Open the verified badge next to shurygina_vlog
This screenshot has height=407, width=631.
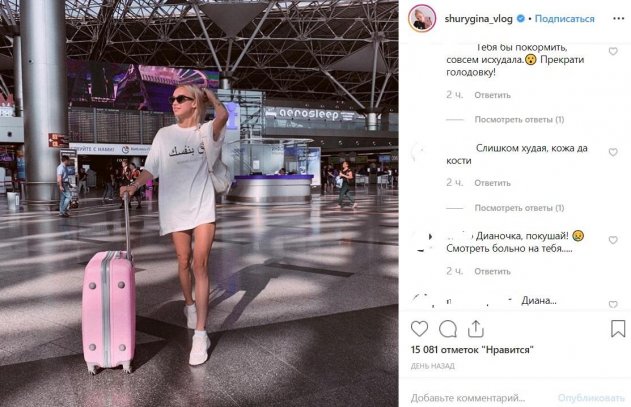pos(520,19)
